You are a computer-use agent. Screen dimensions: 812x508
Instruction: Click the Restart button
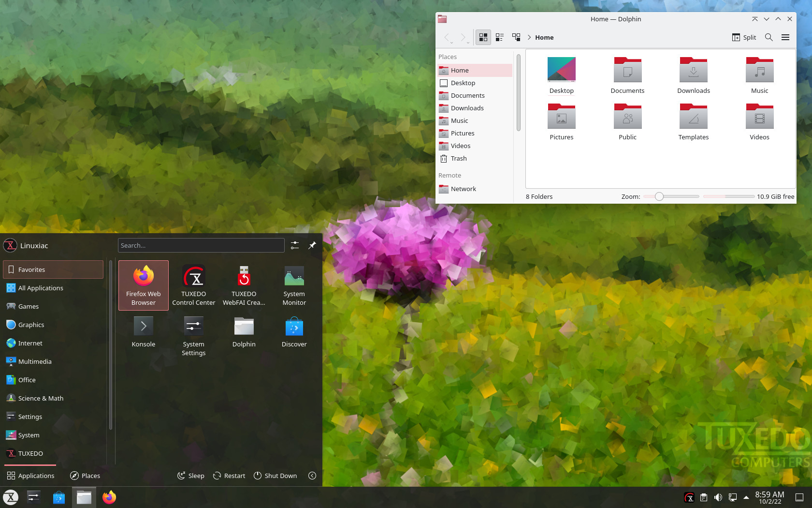(x=229, y=476)
